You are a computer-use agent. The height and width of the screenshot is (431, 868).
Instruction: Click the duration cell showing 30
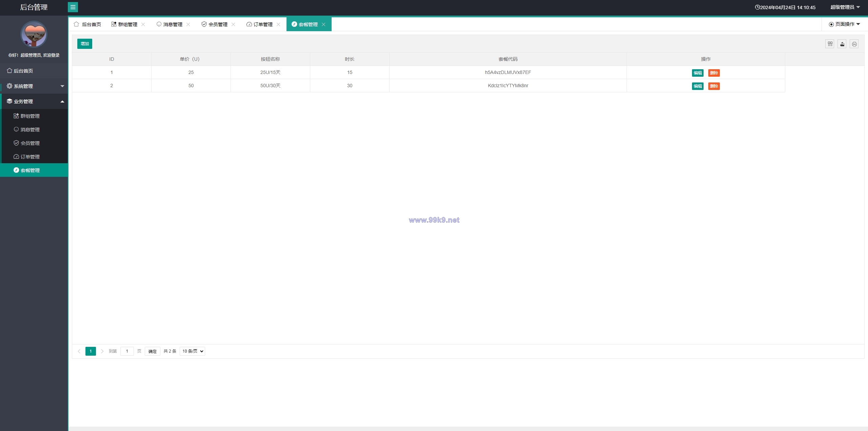[350, 86]
